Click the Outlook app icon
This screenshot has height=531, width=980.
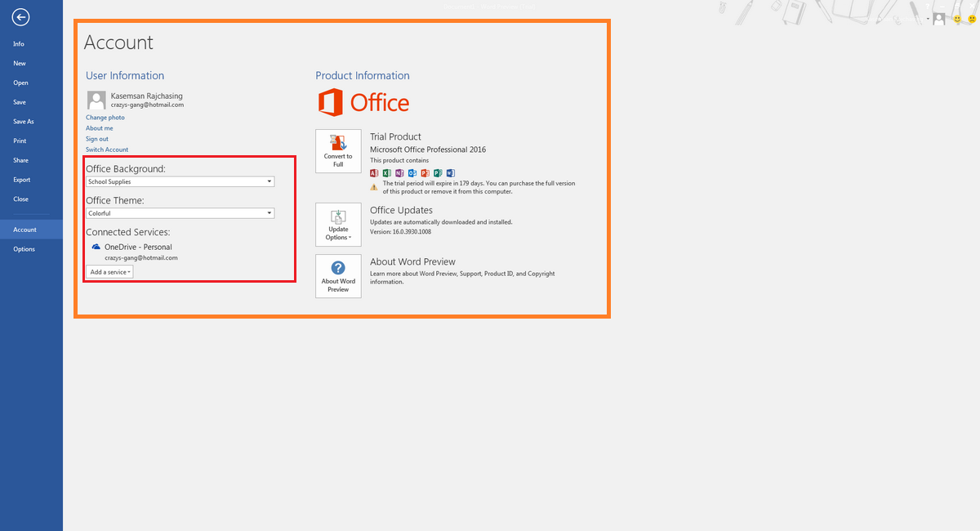pos(412,173)
